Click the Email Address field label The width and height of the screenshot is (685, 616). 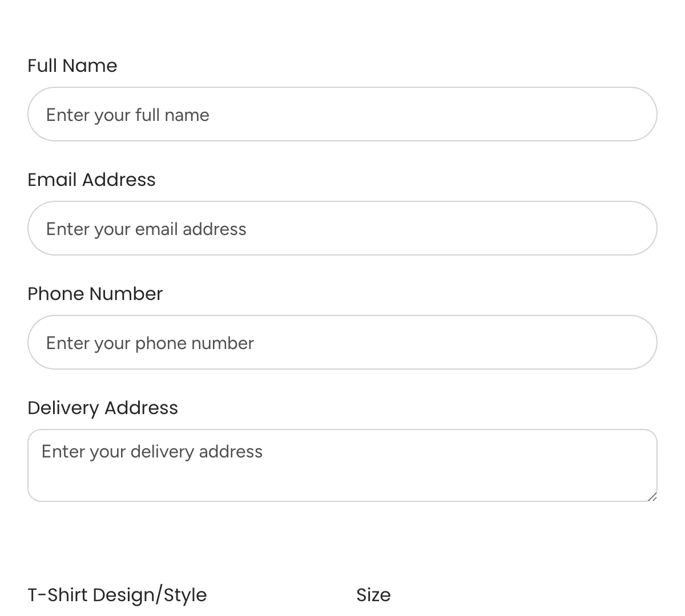point(91,180)
